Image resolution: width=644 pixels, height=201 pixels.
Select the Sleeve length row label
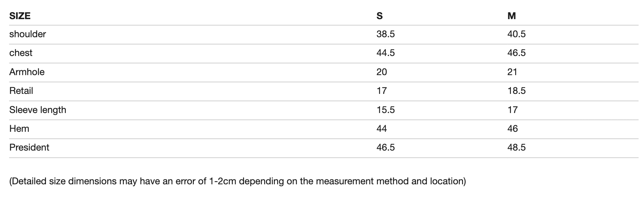(x=38, y=110)
